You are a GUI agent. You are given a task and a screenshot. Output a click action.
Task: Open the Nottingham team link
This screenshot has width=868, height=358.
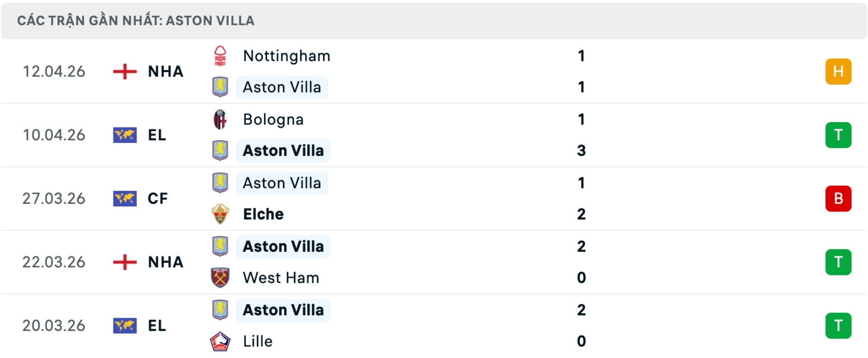[287, 56]
